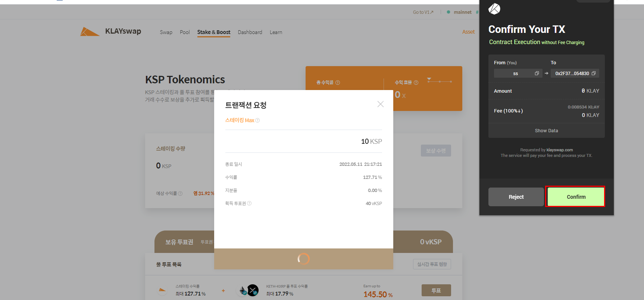Reject the transaction request
This screenshot has width=644, height=300.
pyautogui.click(x=516, y=197)
